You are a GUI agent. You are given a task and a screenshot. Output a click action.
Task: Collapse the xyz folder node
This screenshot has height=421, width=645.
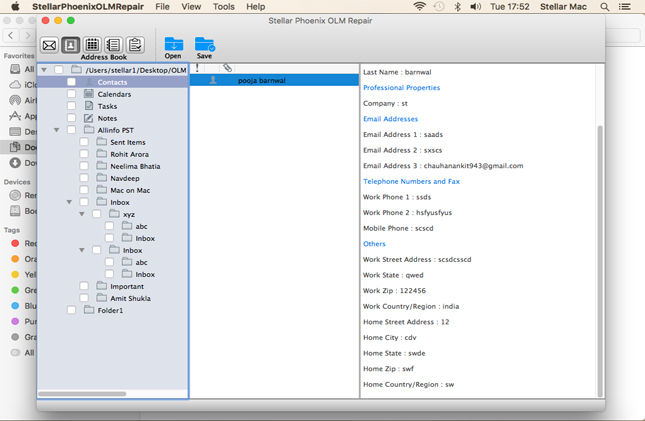coord(82,214)
